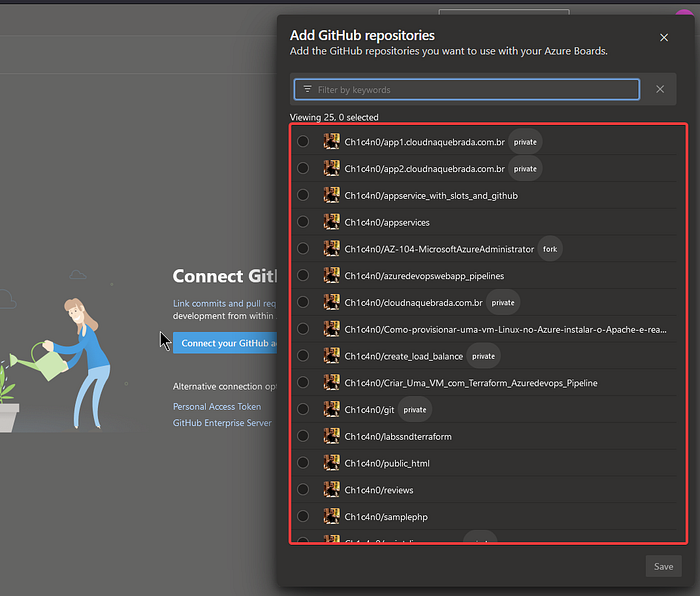The height and width of the screenshot is (596, 700).
Task: Click private badge on app1.cloudnaquebrada.com.br
Action: pos(525,142)
